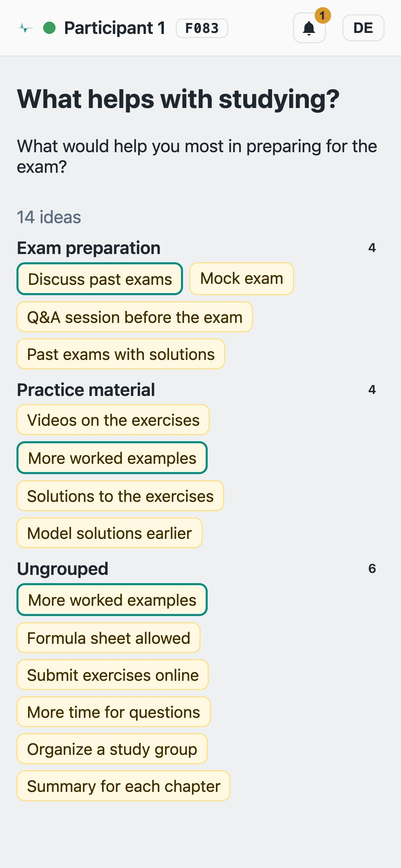Click the F083 session code badge
This screenshot has height=868, width=401.
click(202, 28)
